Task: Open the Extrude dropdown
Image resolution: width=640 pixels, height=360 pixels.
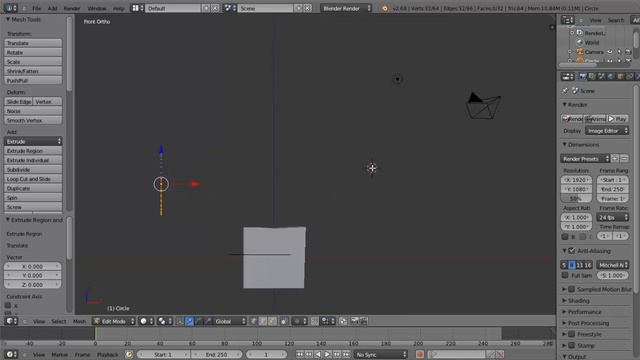Action: pyautogui.click(x=33, y=141)
